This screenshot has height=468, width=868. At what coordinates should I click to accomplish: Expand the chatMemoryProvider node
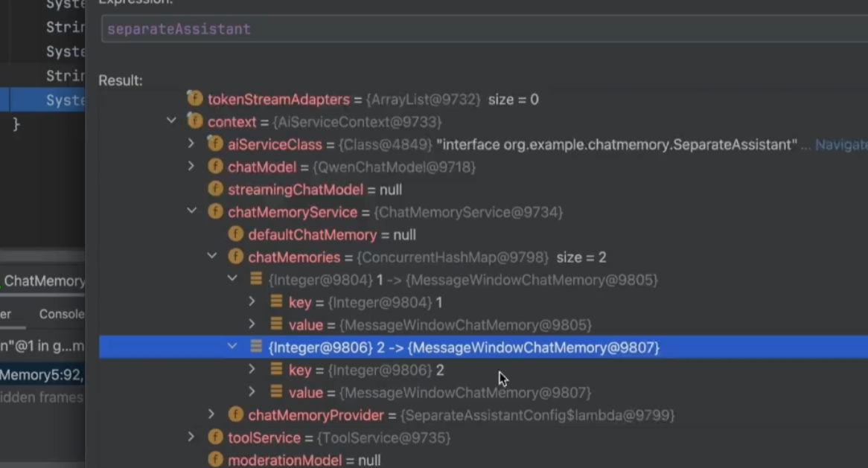click(x=211, y=414)
